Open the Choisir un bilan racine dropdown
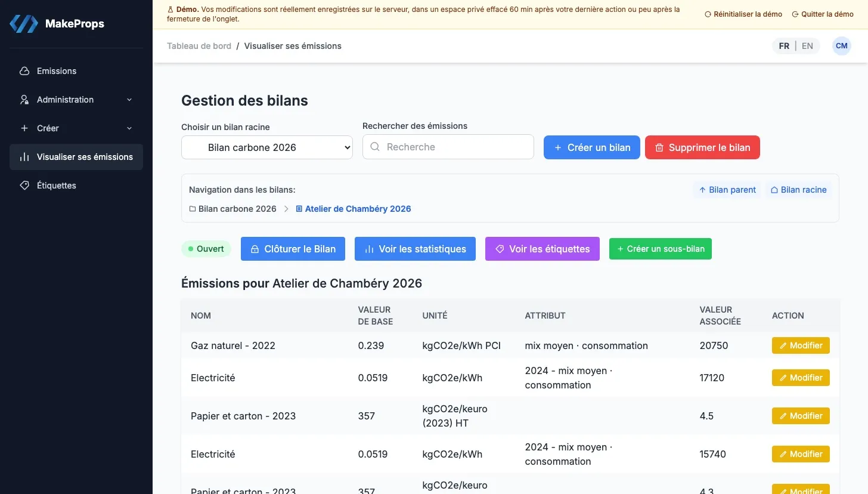This screenshot has height=494, width=868. pos(267,147)
